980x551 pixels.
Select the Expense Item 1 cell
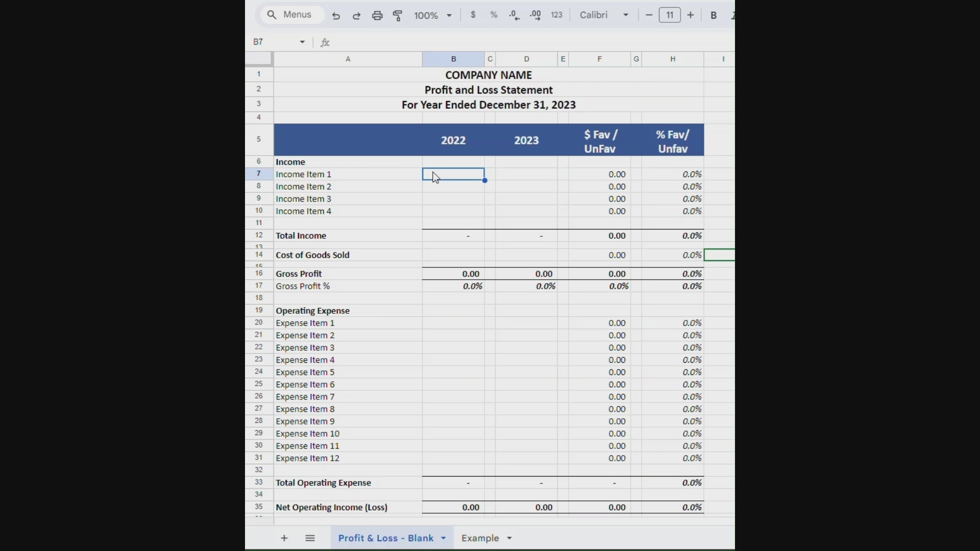(348, 322)
